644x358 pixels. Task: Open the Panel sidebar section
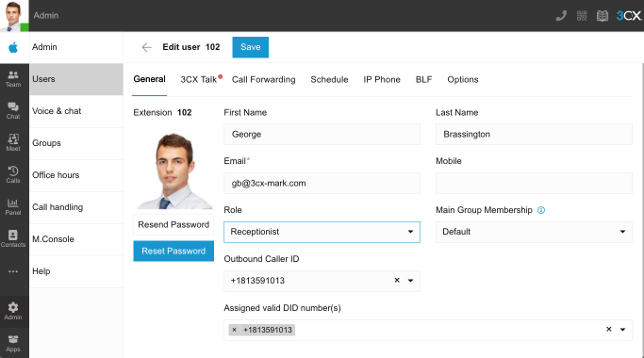(13, 207)
